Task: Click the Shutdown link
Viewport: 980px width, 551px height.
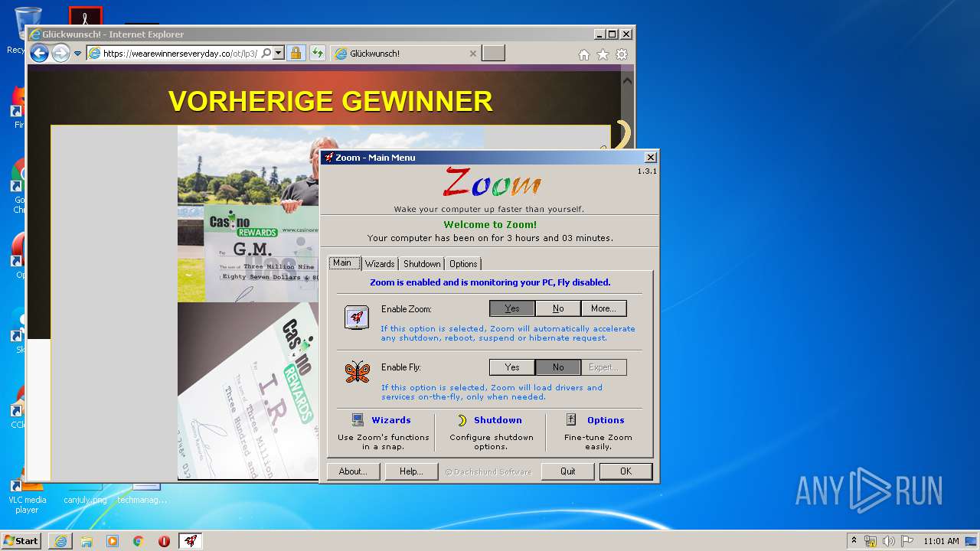Action: 498,420
